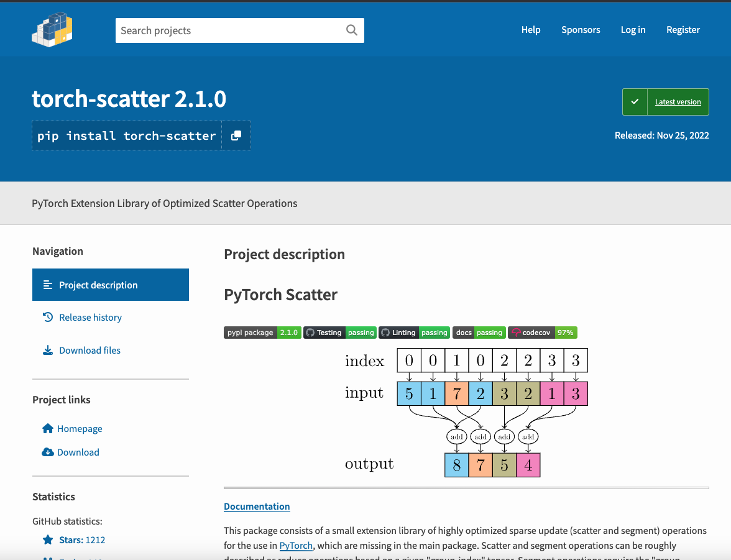Screen dimensions: 731x560
Task: Click the PyTorch Extension Library summary text
Action: point(165,203)
